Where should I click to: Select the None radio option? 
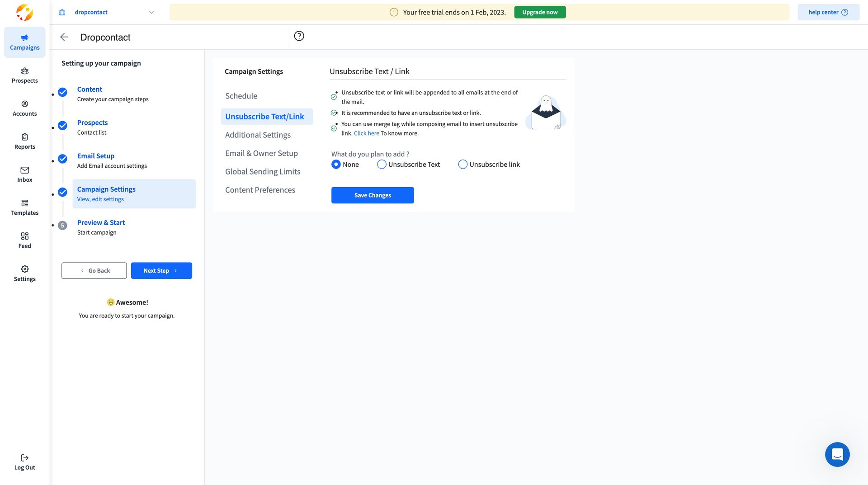pyautogui.click(x=336, y=165)
